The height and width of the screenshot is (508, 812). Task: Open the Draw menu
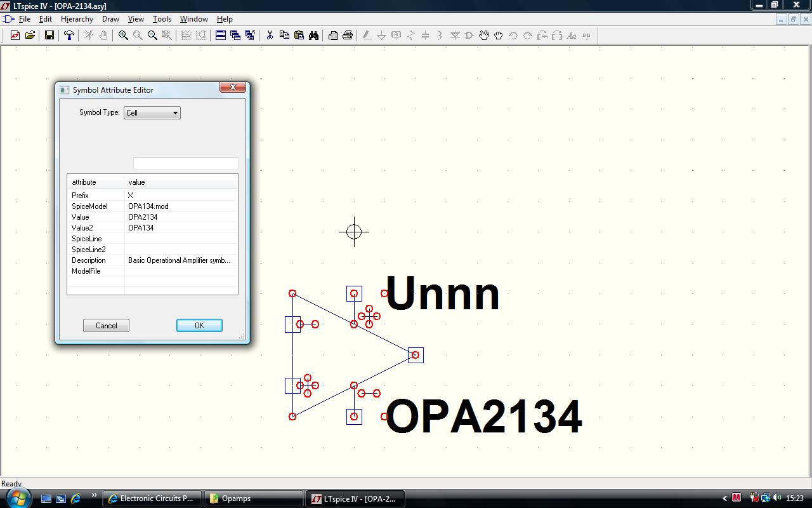coord(110,19)
